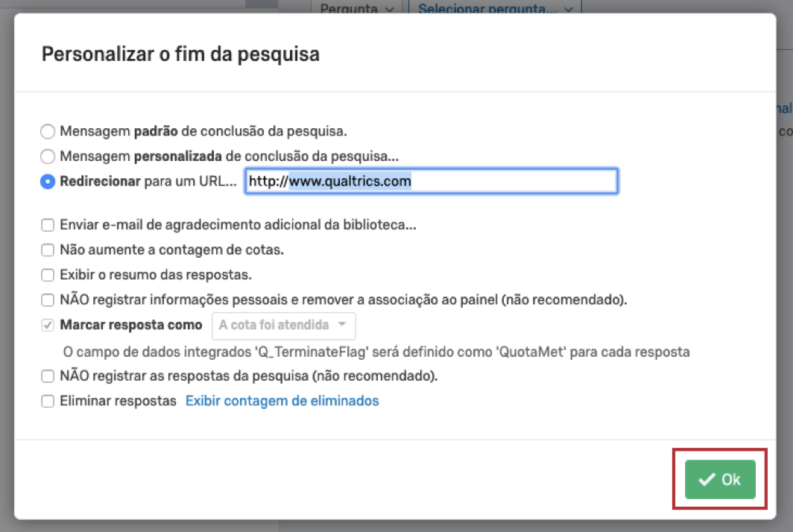
Task: Select the Redirecionar para um URL option
Action: coord(48,181)
